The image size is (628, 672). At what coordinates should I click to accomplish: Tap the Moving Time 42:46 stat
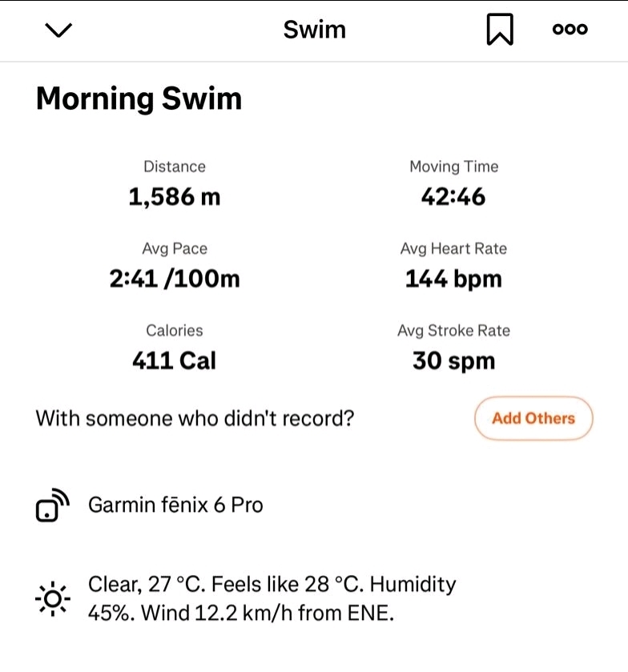453,195
